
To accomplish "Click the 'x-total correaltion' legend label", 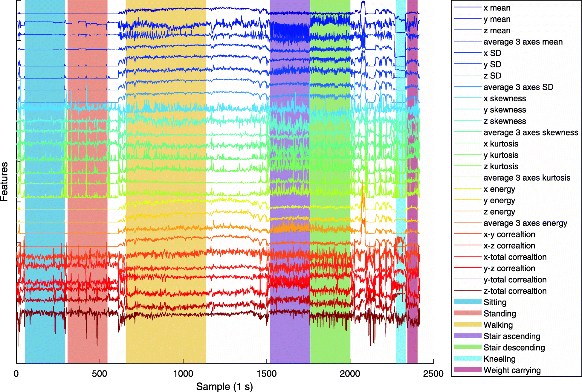I will [x=515, y=257].
